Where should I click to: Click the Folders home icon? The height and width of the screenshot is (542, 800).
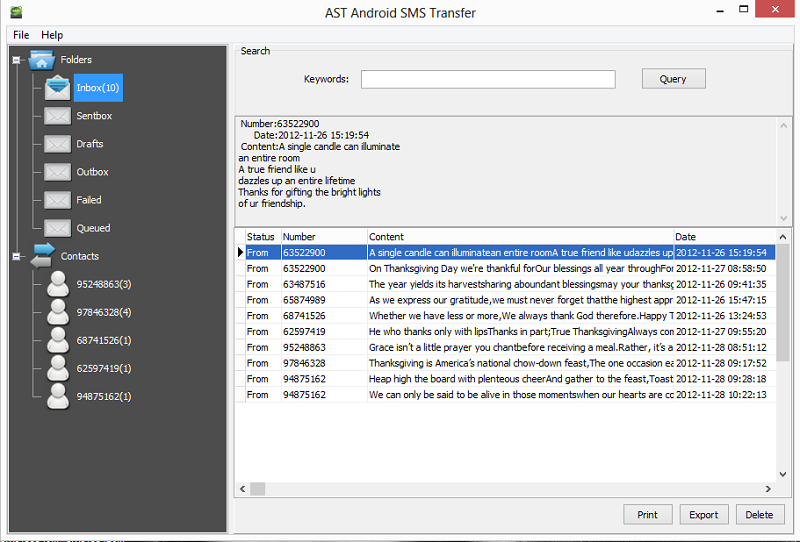point(42,60)
